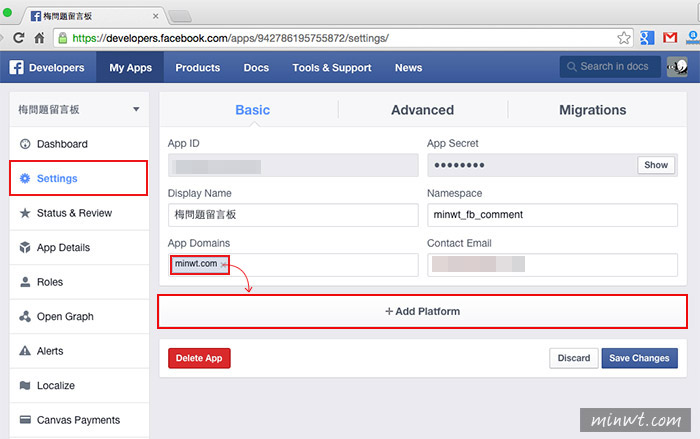Open the My Apps menu

click(130, 67)
